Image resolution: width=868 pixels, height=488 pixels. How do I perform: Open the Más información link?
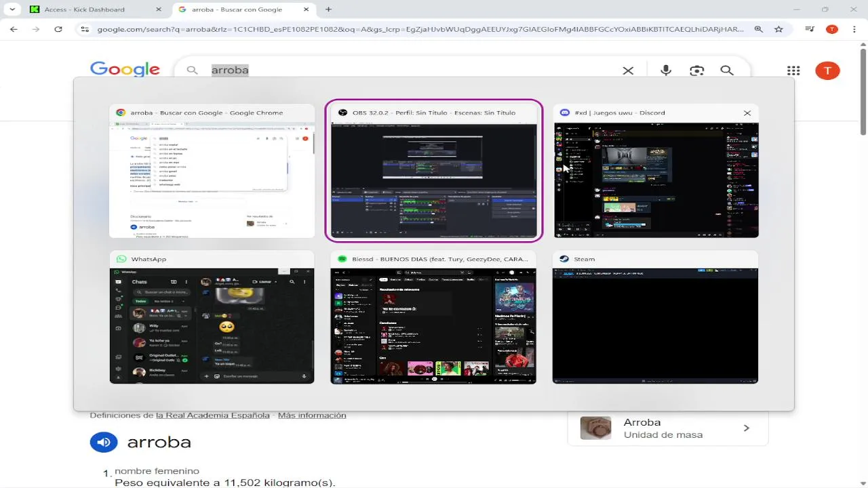tap(312, 415)
